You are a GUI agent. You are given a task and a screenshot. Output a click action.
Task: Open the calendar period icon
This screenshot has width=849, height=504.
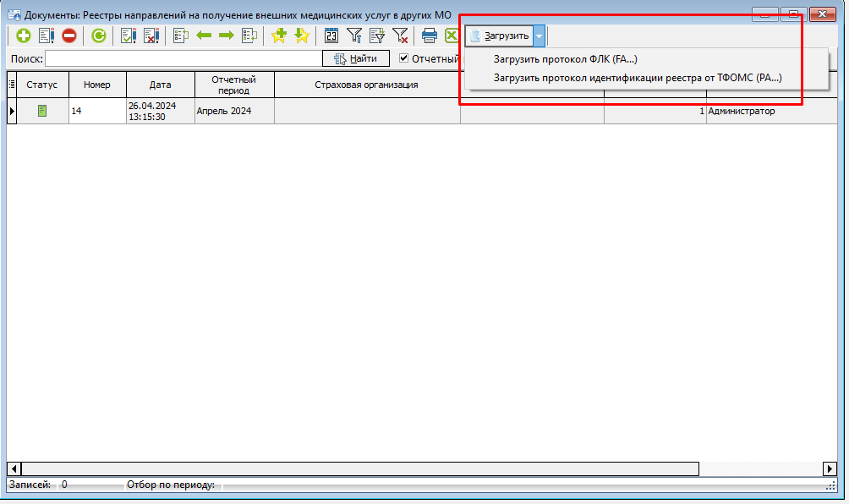331,36
